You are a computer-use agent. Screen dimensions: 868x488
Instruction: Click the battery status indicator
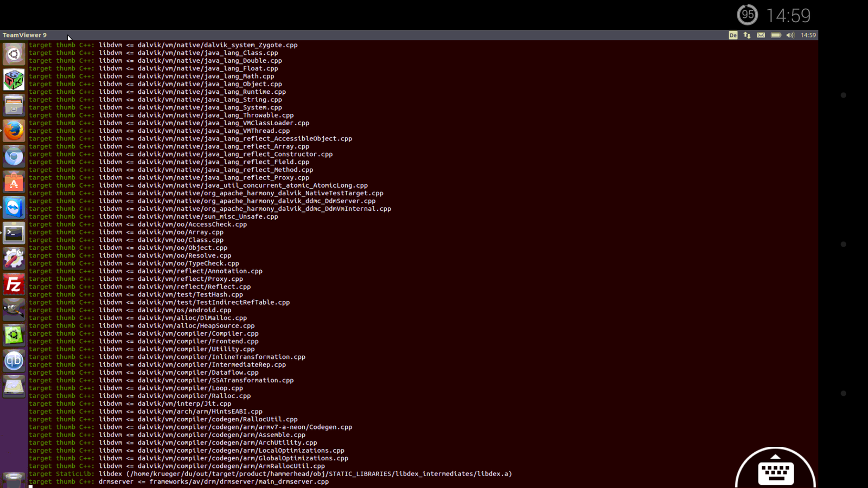pyautogui.click(x=776, y=35)
